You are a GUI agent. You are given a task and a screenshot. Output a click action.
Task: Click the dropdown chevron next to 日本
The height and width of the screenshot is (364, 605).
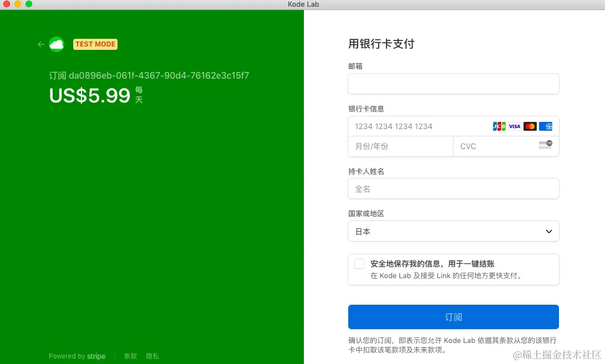(x=548, y=232)
